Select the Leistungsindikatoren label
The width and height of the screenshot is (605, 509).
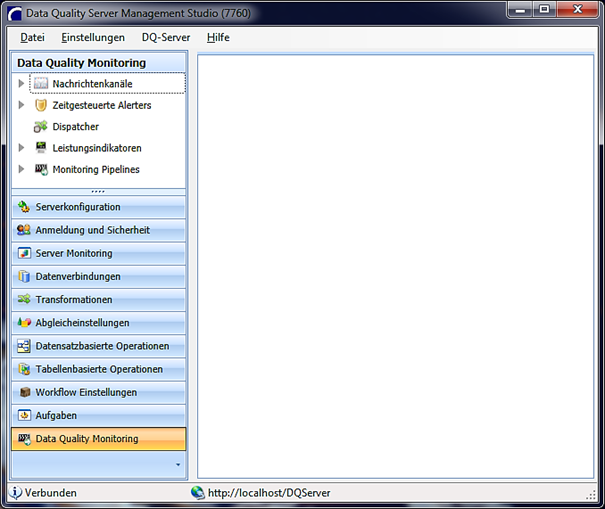97,148
